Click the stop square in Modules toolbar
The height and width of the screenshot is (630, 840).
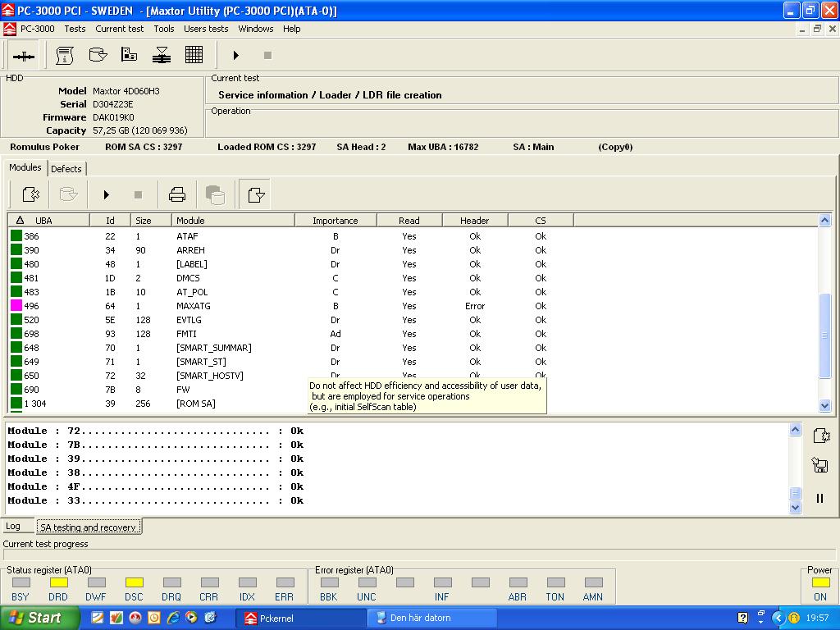click(x=138, y=194)
